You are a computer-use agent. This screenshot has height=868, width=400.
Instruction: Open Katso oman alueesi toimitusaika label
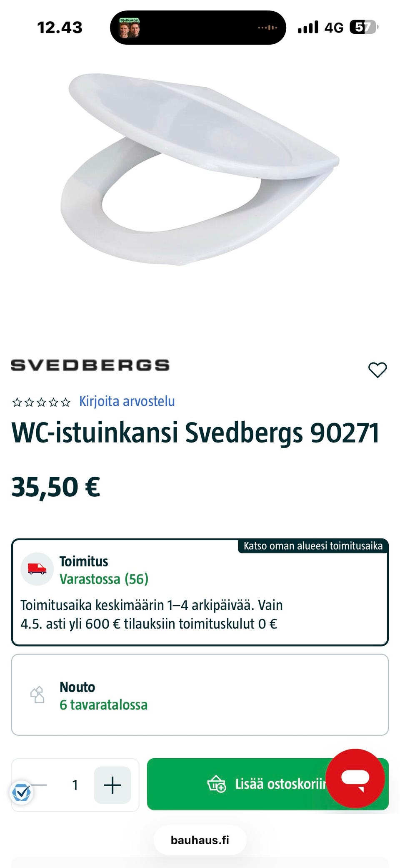pyautogui.click(x=313, y=546)
